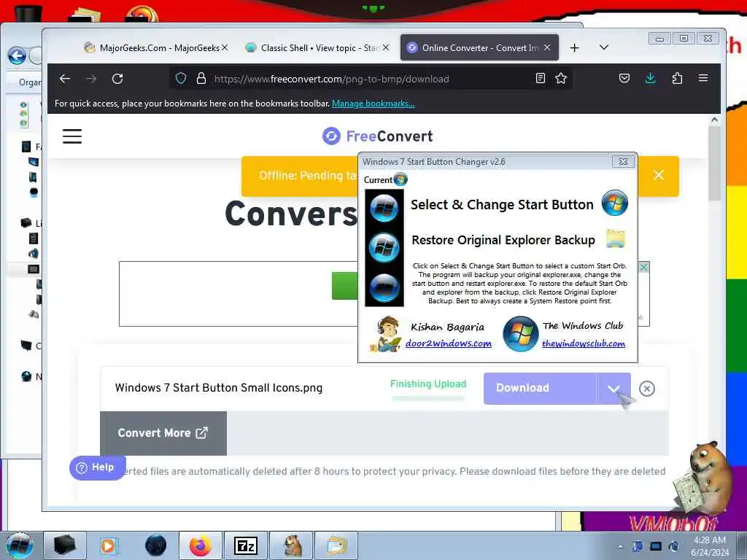
Task: Click the folder icon beside Restore Original
Action: (615, 238)
